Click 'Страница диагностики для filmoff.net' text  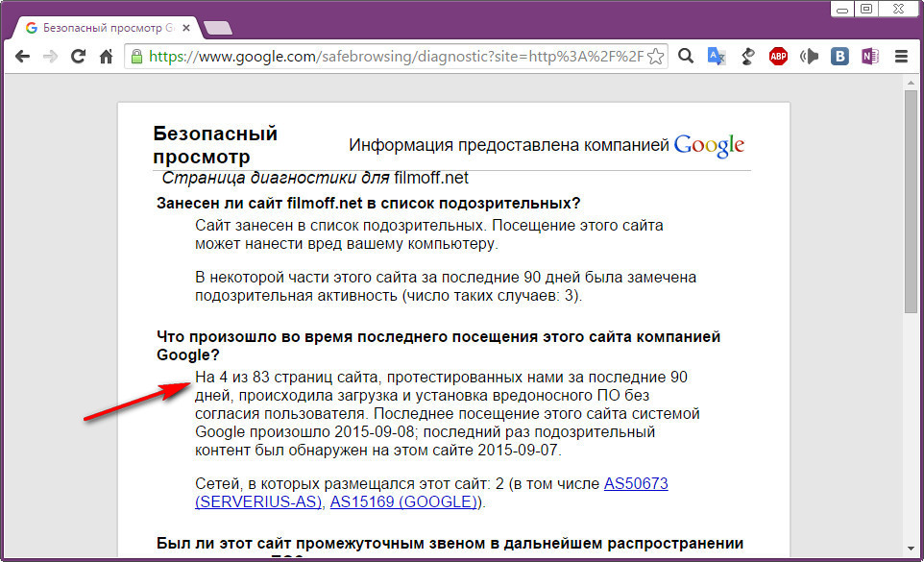tap(315, 178)
